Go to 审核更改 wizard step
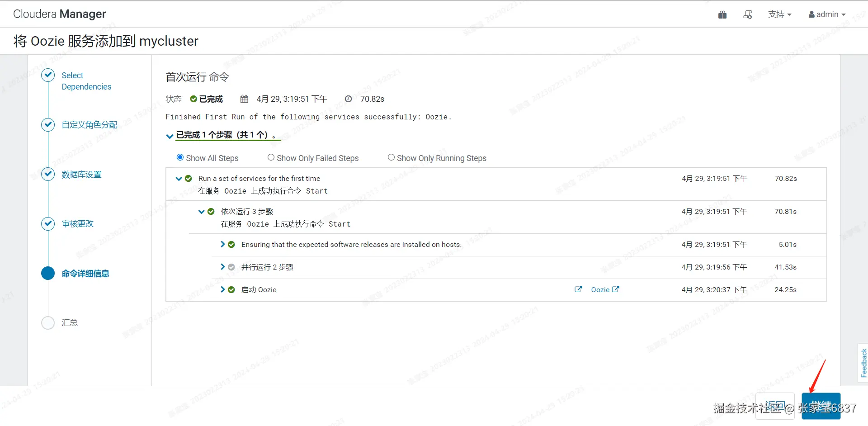The height and width of the screenshot is (426, 868). [x=78, y=224]
